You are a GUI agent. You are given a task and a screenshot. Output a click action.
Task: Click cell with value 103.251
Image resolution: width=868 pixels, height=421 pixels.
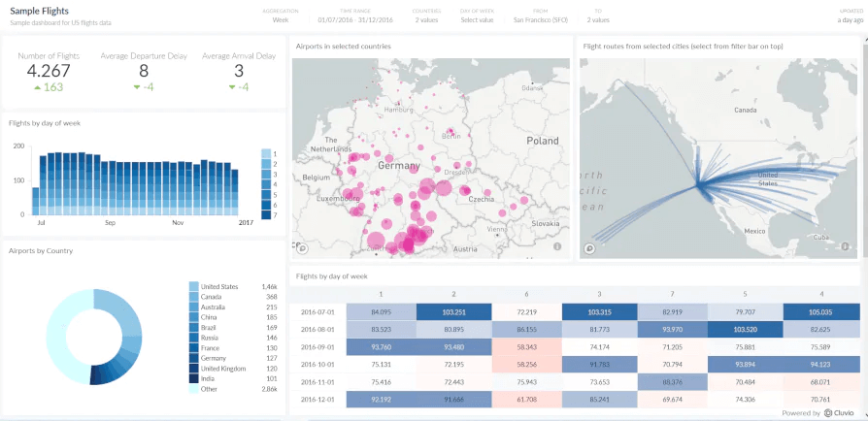[x=454, y=312]
